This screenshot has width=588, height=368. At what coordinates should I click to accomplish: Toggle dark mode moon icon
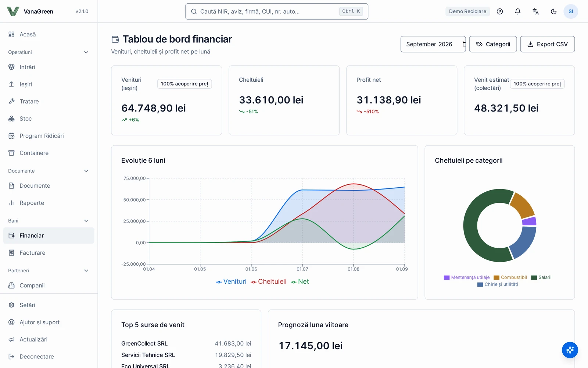click(554, 11)
